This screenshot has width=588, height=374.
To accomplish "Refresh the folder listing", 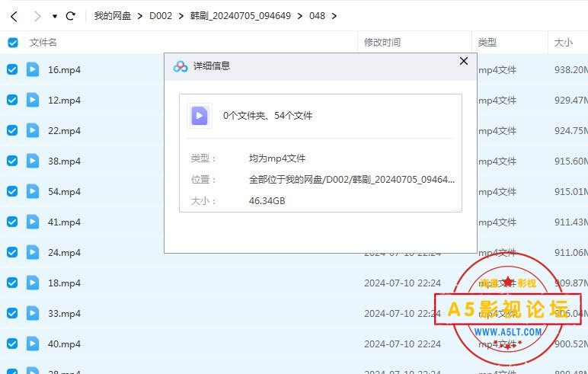I will coord(71,16).
